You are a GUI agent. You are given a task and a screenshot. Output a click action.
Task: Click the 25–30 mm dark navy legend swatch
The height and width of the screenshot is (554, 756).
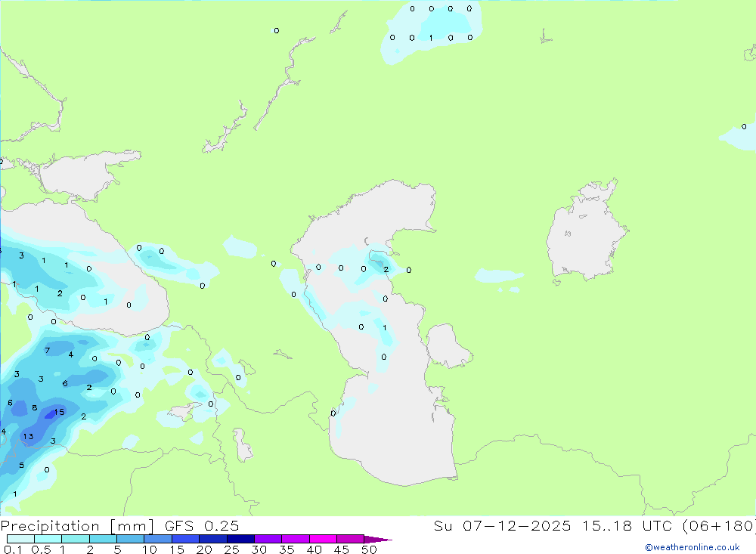click(240, 539)
